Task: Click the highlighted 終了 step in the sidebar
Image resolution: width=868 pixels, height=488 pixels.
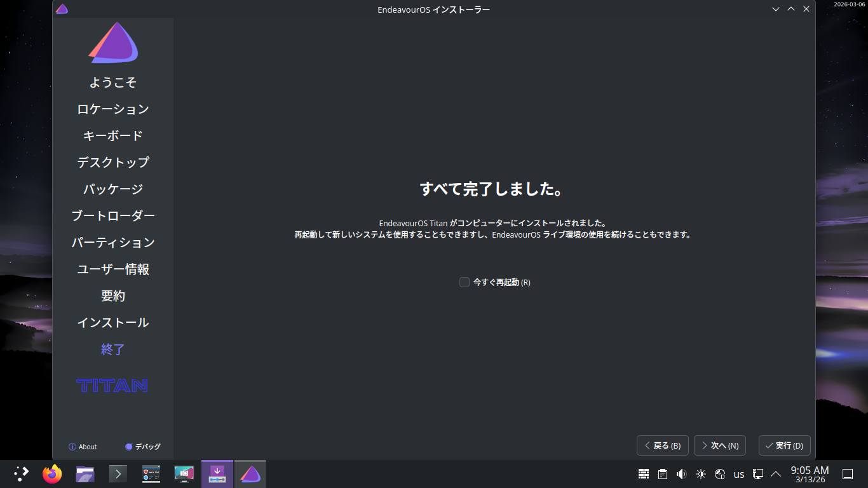Action: tap(113, 349)
